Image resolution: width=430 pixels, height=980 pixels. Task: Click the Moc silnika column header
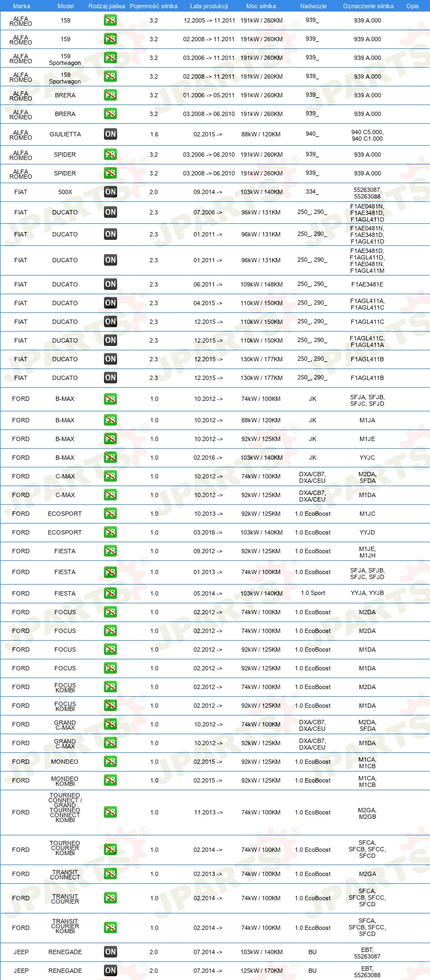[x=261, y=6]
